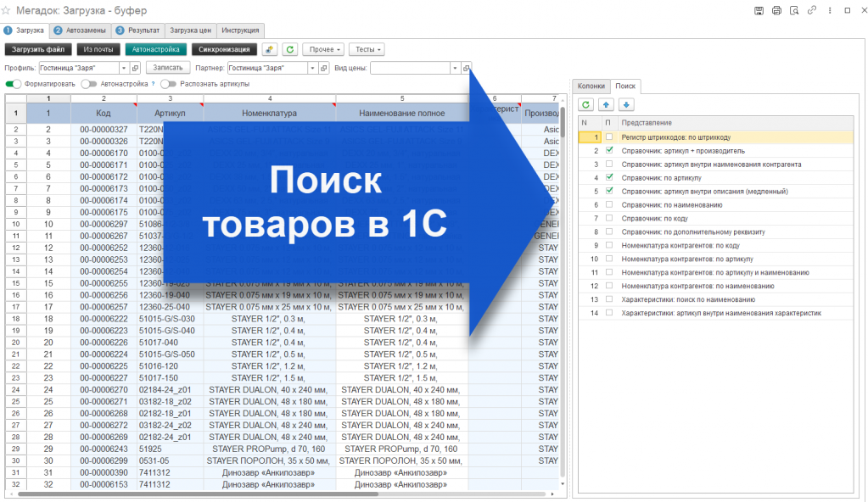Viewport: 868px width, 502px height.
Task: Open print preview magnifier icon
Action: 794,10
